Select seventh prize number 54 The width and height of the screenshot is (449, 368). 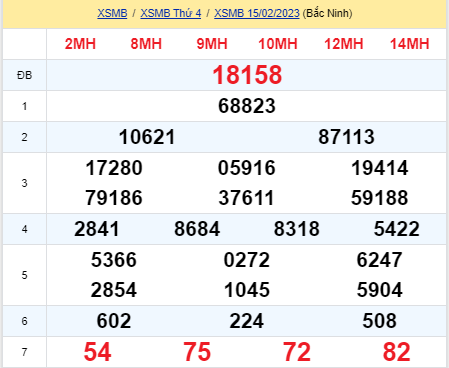click(97, 352)
